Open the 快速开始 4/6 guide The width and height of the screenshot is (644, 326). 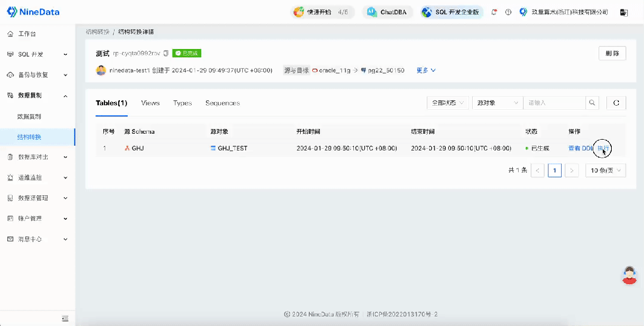322,12
